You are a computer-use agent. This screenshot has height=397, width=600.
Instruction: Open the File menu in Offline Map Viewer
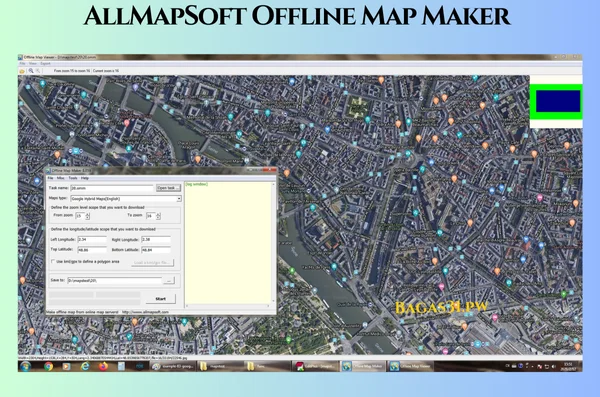(23, 64)
